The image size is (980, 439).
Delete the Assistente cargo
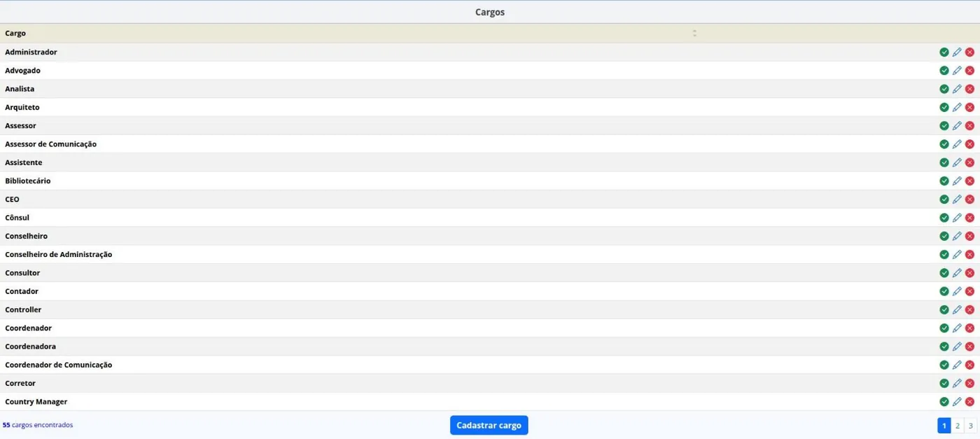pos(969,162)
